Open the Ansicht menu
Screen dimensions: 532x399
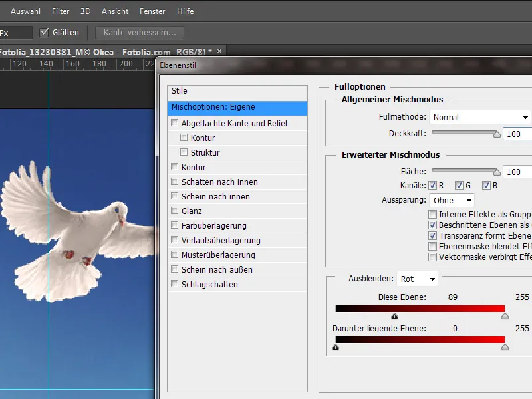pyautogui.click(x=115, y=11)
